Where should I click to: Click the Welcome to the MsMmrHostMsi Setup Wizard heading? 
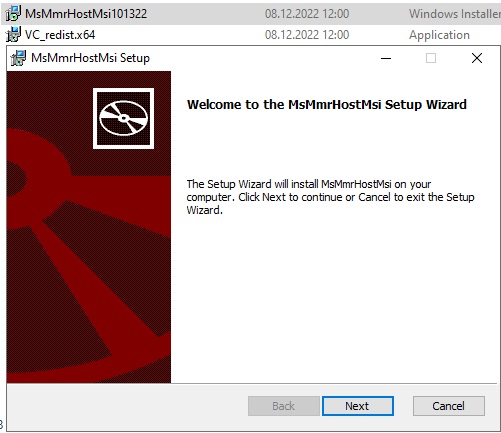coord(327,105)
